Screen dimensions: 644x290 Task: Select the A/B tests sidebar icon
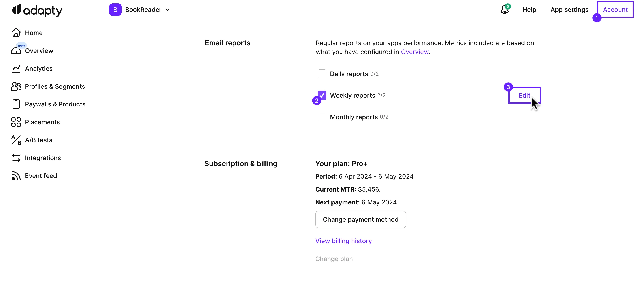pyautogui.click(x=16, y=140)
